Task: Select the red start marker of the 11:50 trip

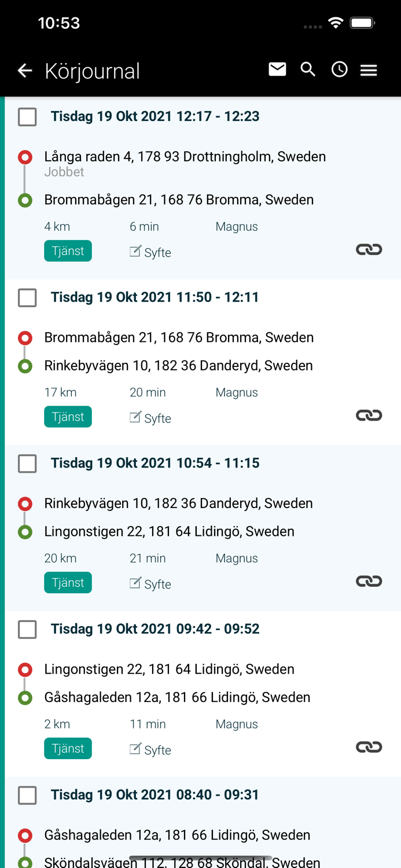Action: pos(24,337)
